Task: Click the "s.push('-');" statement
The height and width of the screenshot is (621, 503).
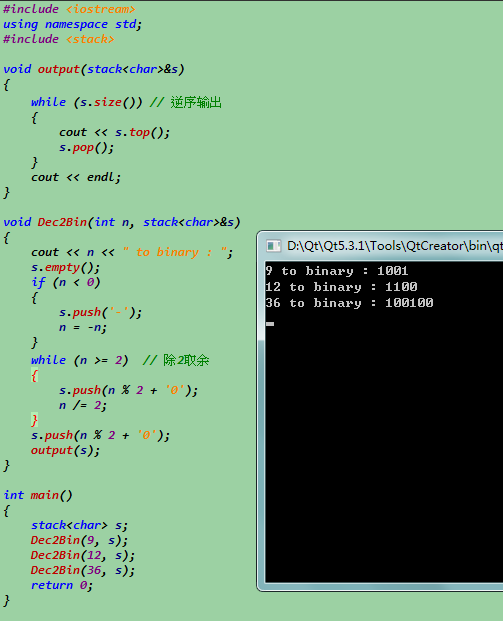Action: [x=100, y=312]
